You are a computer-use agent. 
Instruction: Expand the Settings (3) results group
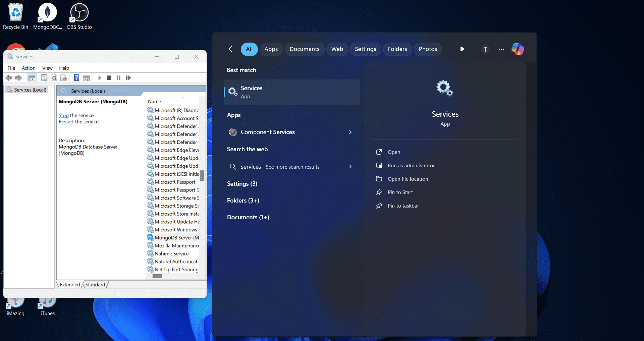[x=242, y=184]
